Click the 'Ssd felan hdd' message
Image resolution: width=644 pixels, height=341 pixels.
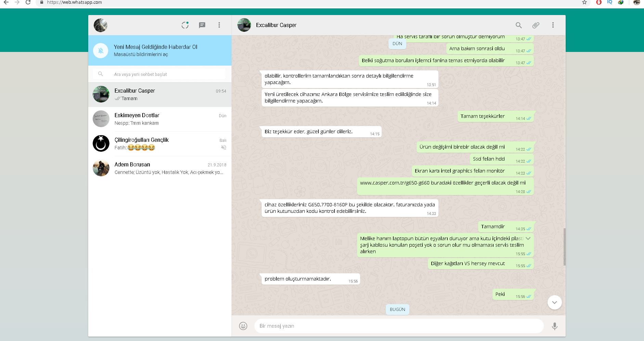coord(502,159)
